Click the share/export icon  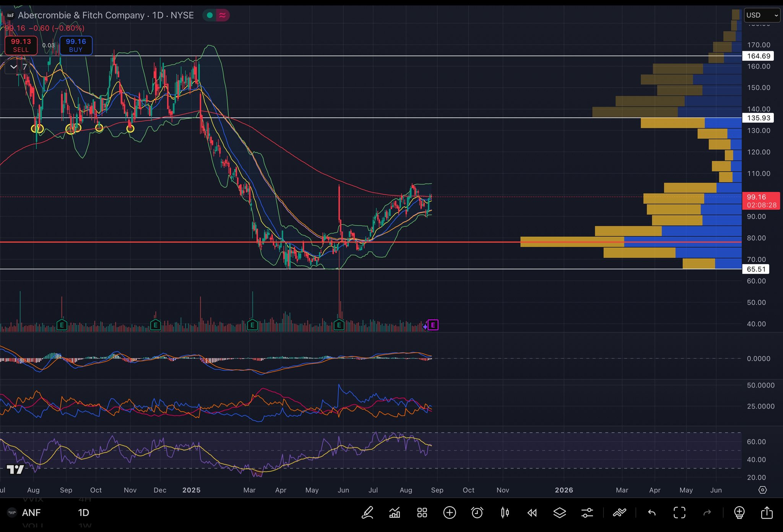point(767,513)
